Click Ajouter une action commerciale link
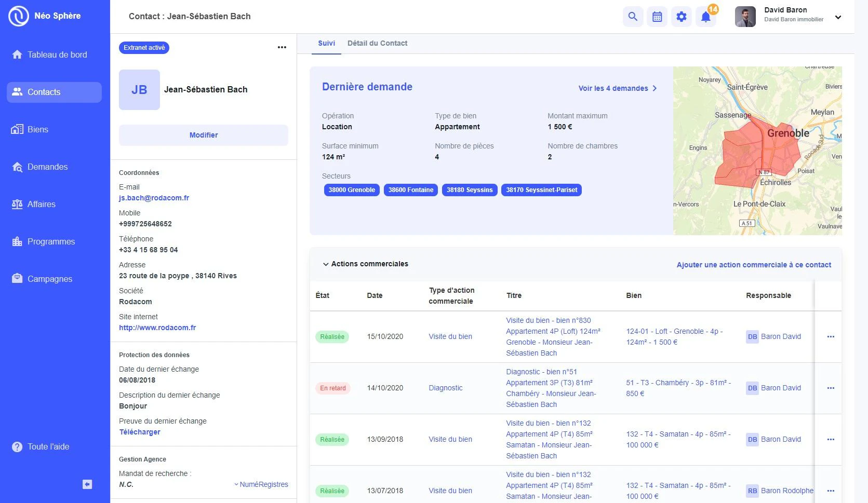Viewport: 868px width, 503px height. pyautogui.click(x=754, y=265)
